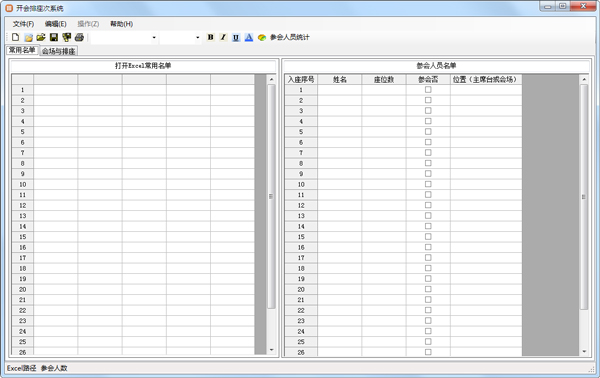Toggle underline formatting with the U icon
600x378 pixels.
236,37
